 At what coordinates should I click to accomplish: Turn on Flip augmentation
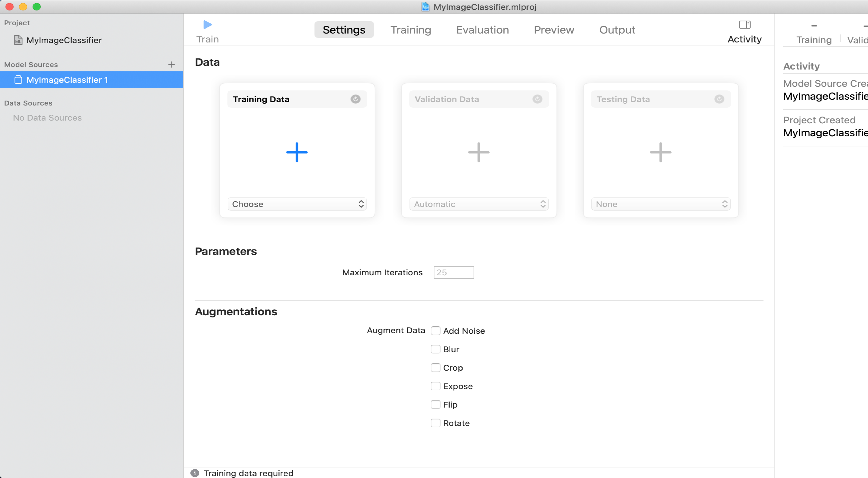(x=435, y=404)
